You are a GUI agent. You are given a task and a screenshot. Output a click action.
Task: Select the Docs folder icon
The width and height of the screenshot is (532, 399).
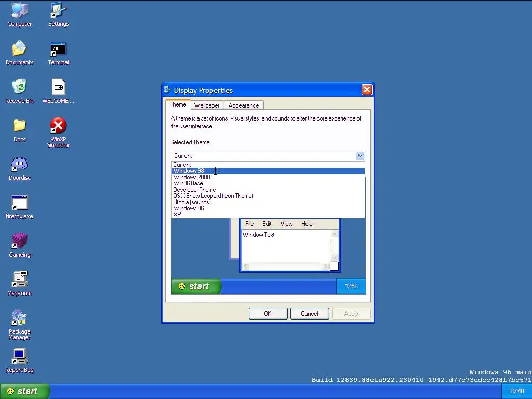click(19, 130)
